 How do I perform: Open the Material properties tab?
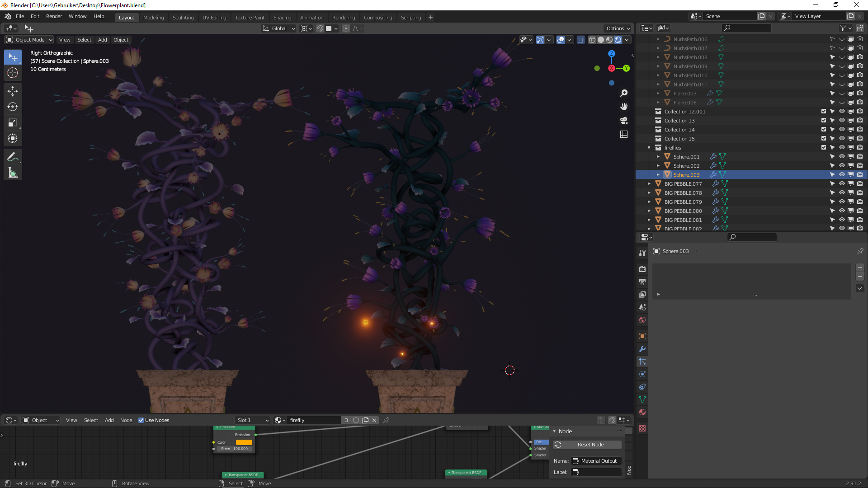point(642,412)
